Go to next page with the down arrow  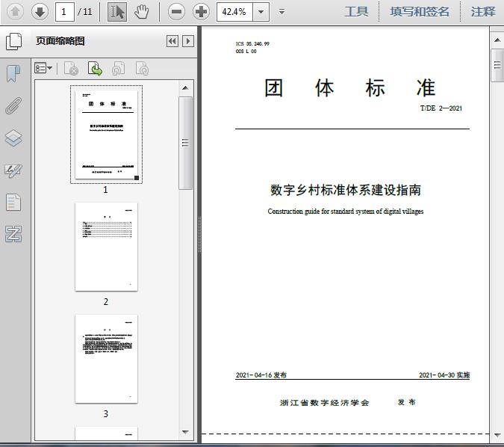pyautogui.click(x=40, y=12)
